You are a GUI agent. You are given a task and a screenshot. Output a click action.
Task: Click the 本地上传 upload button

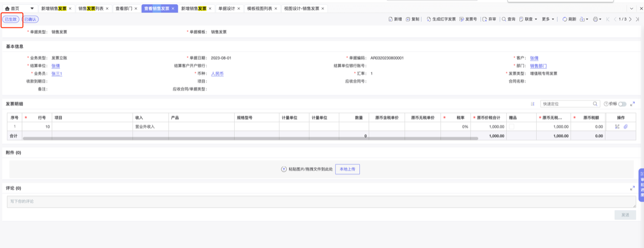[347, 169]
